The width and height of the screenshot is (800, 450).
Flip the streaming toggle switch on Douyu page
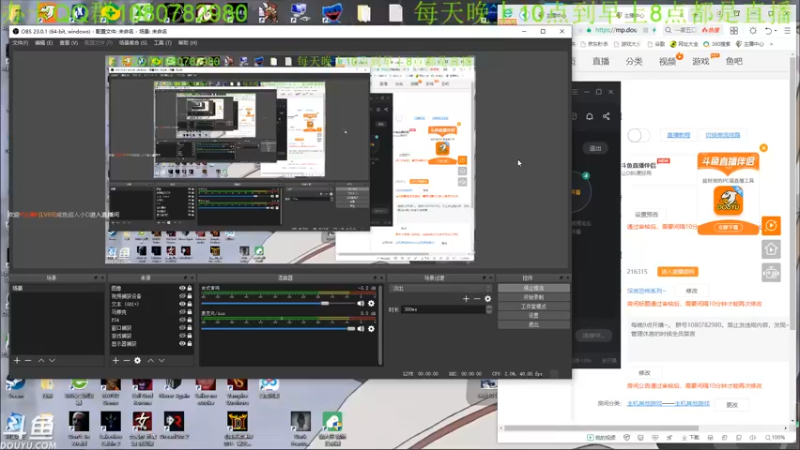(638, 135)
